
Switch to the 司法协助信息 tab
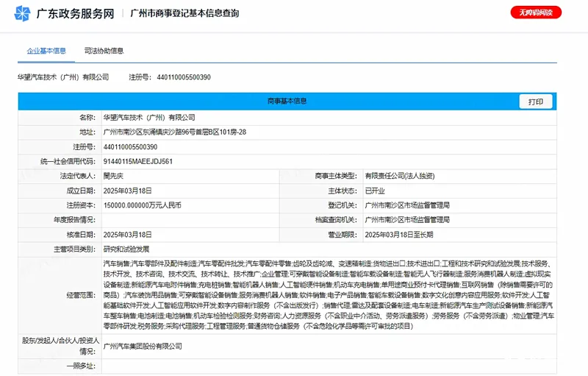(104, 51)
